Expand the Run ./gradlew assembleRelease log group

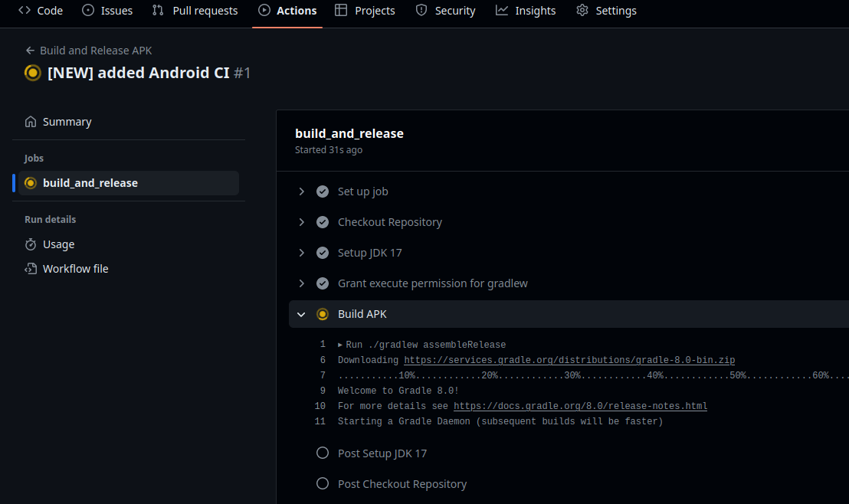340,345
